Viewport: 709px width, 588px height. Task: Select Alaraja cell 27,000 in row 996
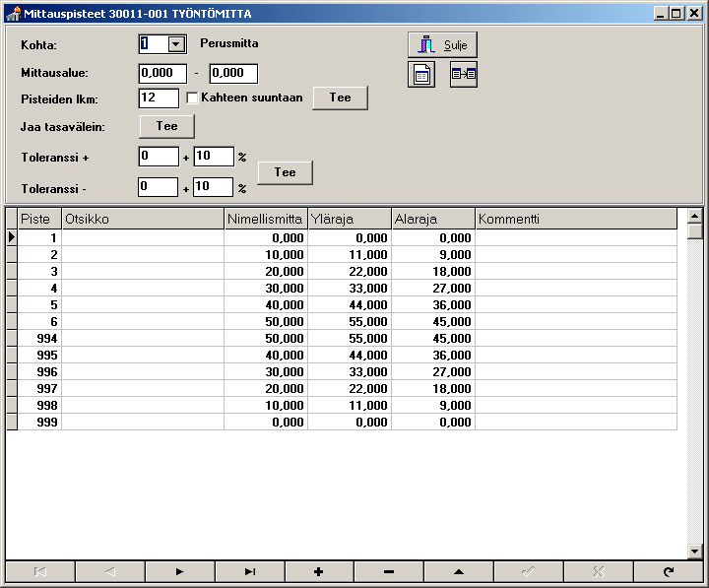tap(433, 371)
